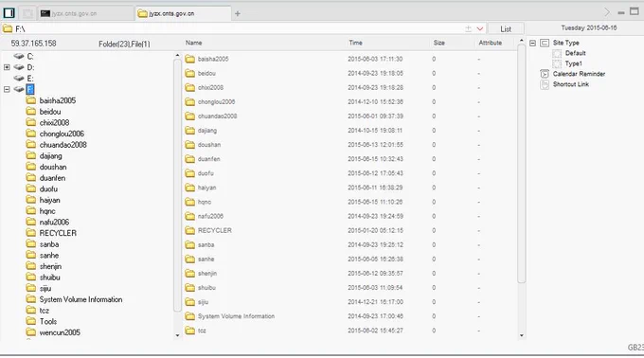Click the file list scroll up arrow
Image resolution: width=644 pixels, height=358 pixels.
click(522, 41)
